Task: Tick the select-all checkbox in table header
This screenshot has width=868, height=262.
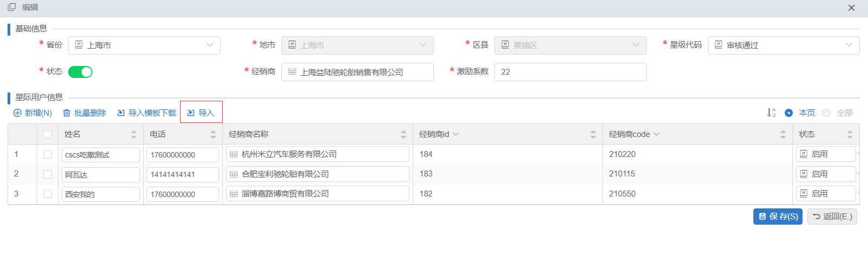Action: click(x=48, y=134)
